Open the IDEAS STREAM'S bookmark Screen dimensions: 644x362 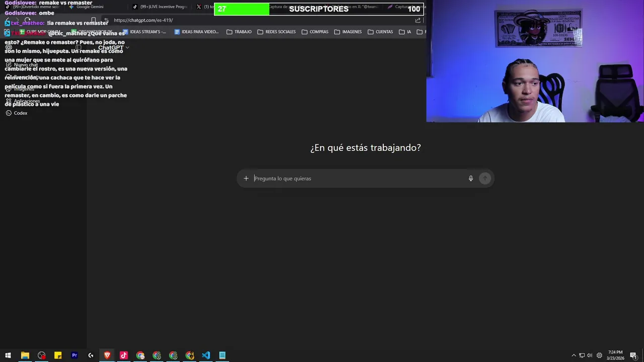coord(144,32)
